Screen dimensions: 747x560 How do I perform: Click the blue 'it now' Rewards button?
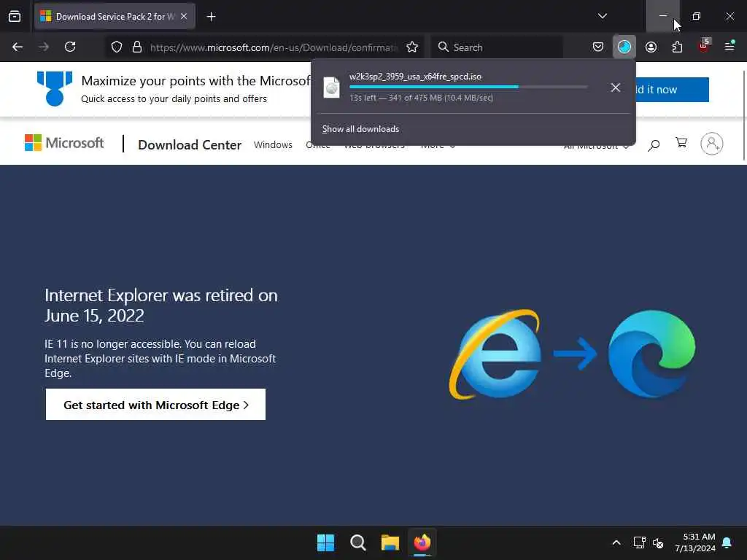pyautogui.click(x=672, y=90)
